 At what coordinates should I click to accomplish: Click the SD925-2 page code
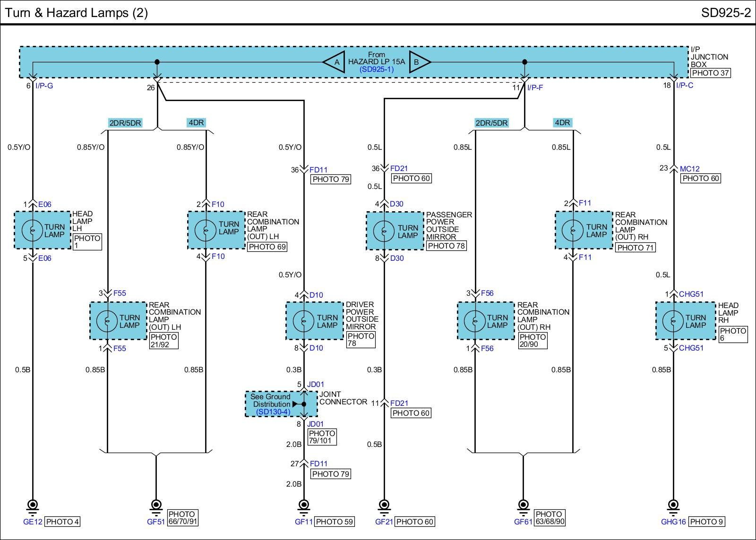coord(725,13)
